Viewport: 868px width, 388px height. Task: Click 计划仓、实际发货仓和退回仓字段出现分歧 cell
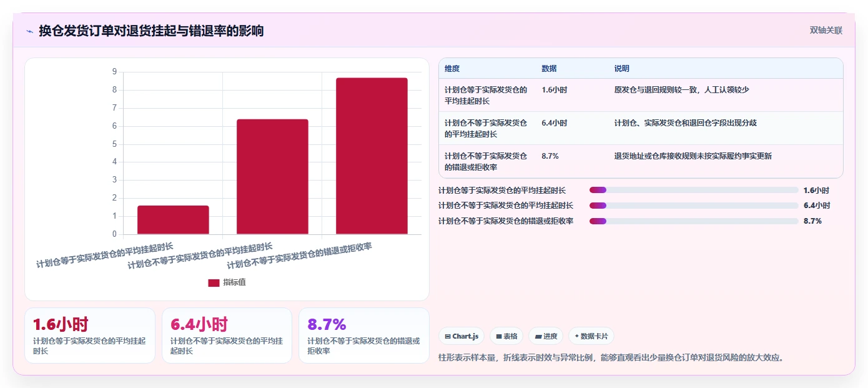pos(685,123)
